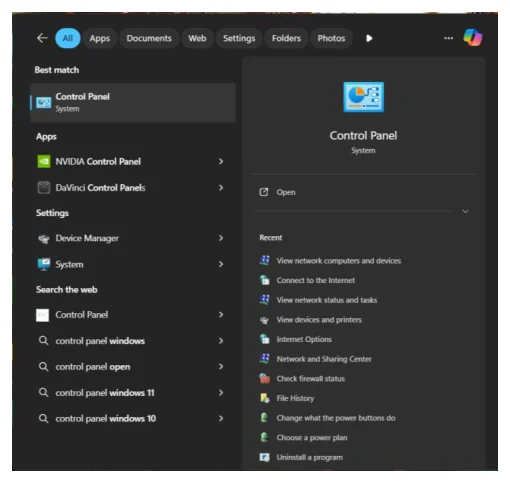
Task: Click the Control Panel title in preview pane
Action: [x=363, y=136]
